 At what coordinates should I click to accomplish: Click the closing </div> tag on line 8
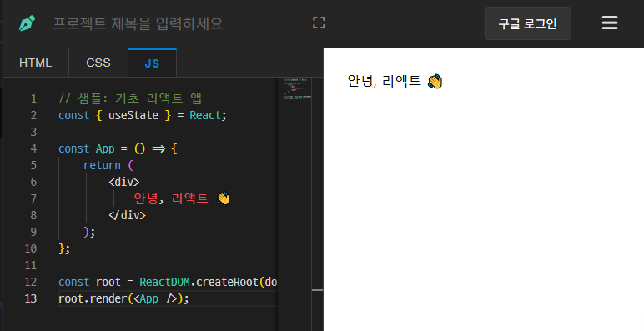(127, 215)
